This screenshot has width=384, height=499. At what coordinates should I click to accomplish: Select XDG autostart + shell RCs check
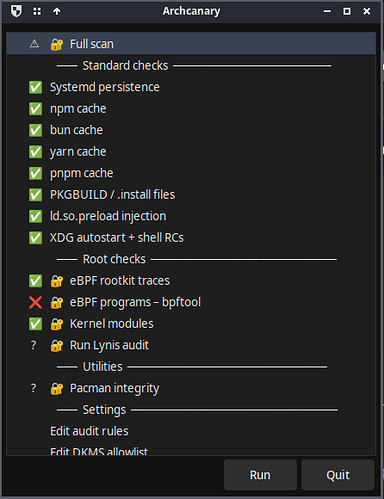tap(191, 238)
